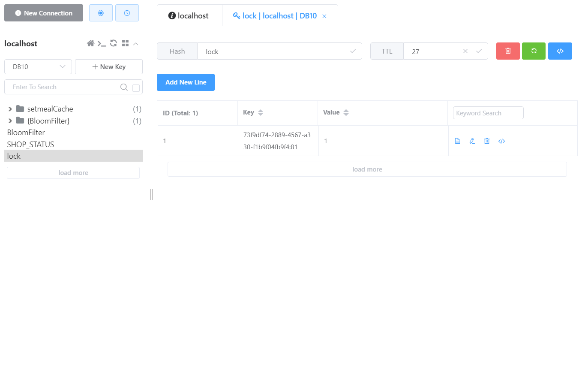588x380 pixels.
Task: Sort table by Value column
Action: point(346,113)
